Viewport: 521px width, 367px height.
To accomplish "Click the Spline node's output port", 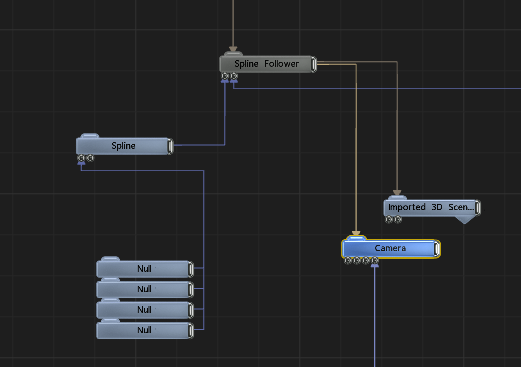I will pyautogui.click(x=170, y=146).
